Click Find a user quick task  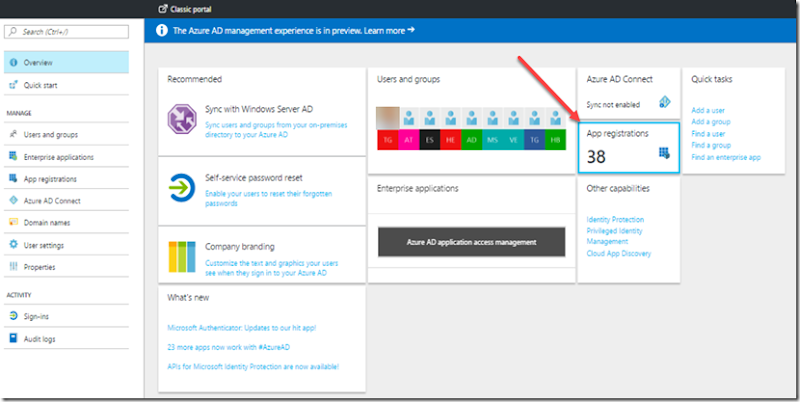pos(708,134)
